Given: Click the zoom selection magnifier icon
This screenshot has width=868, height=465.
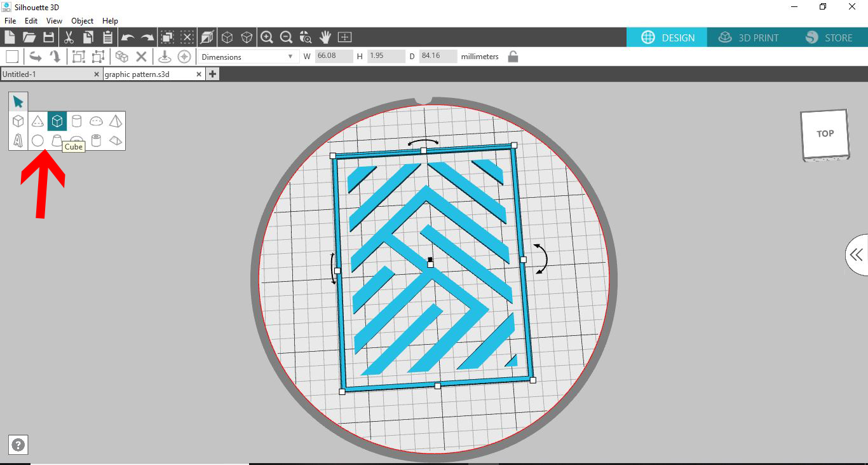Looking at the screenshot, I should 306,37.
